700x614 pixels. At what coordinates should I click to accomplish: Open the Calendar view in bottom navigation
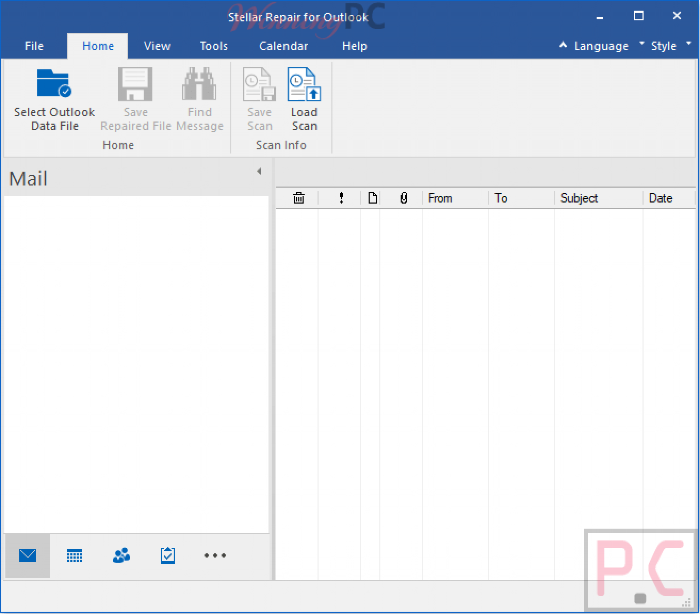click(74, 556)
